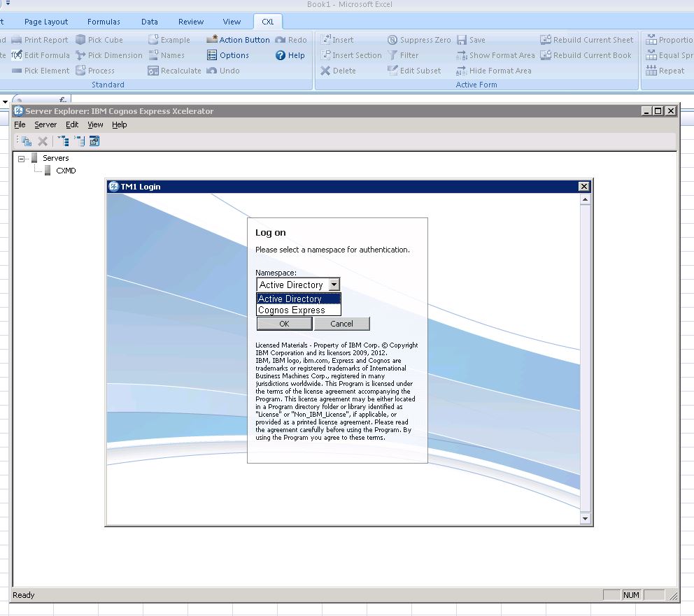Viewport: 694px width, 616px height.
Task: Select the Servers root tree item
Action: click(56, 158)
